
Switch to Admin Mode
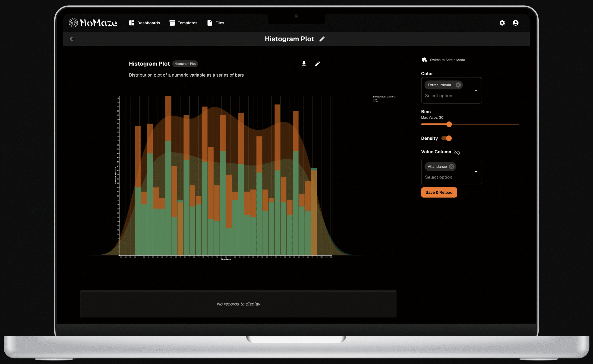(x=443, y=60)
